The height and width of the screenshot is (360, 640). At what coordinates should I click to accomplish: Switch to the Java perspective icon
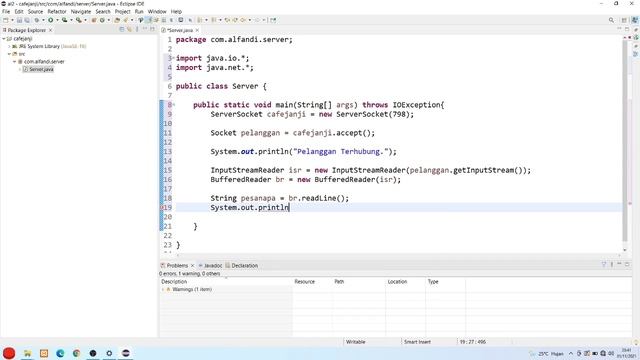click(x=635, y=20)
